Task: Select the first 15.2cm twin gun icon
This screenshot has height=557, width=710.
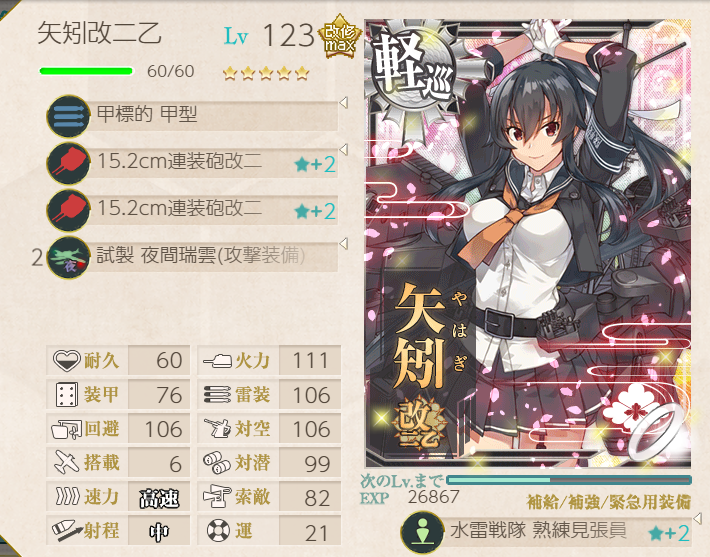Action: tap(68, 163)
